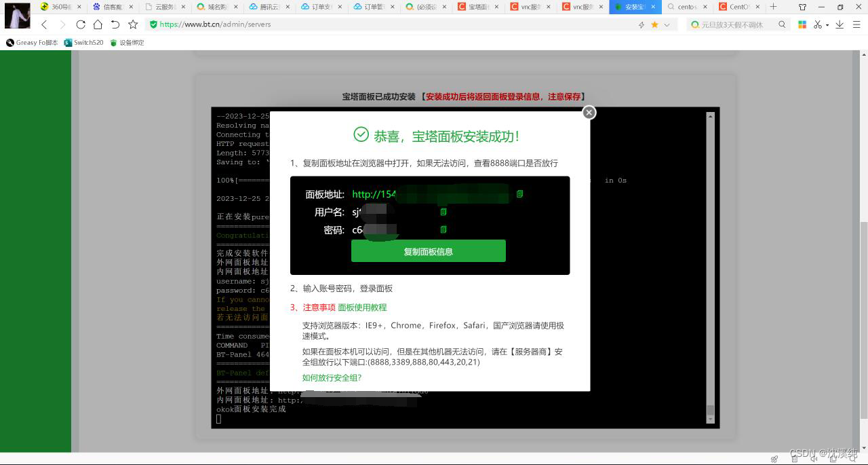The height and width of the screenshot is (465, 868).
Task: Go to browser home page icon
Action: pyautogui.click(x=98, y=24)
